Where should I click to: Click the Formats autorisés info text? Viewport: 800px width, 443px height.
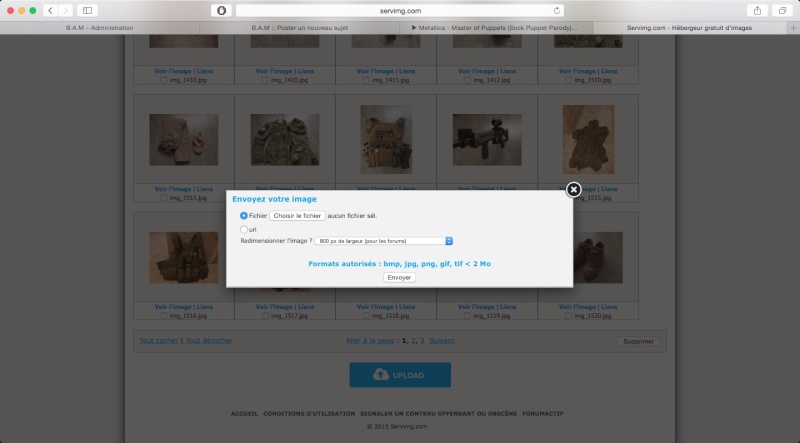(x=399, y=264)
